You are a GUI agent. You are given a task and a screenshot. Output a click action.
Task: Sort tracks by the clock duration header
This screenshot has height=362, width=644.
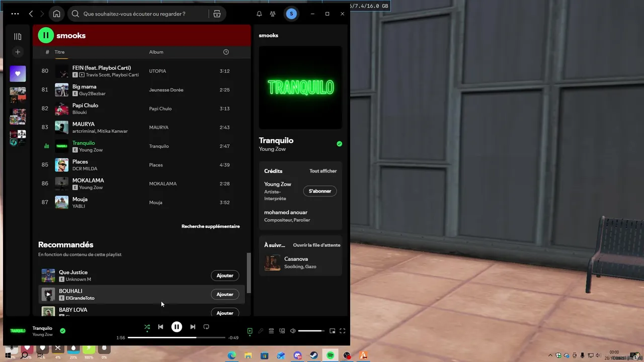tap(226, 52)
